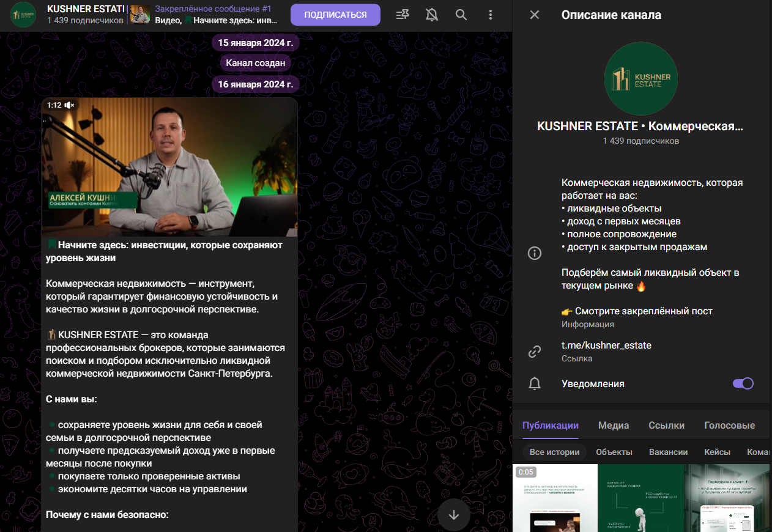The image size is (772, 532).
Task: Open the three-dot more options menu
Action: pos(491,15)
